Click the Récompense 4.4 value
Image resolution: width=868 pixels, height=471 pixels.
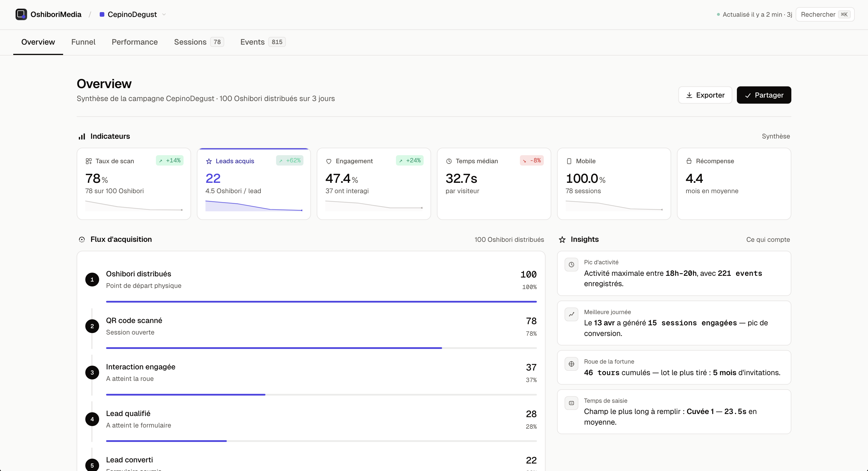click(695, 178)
